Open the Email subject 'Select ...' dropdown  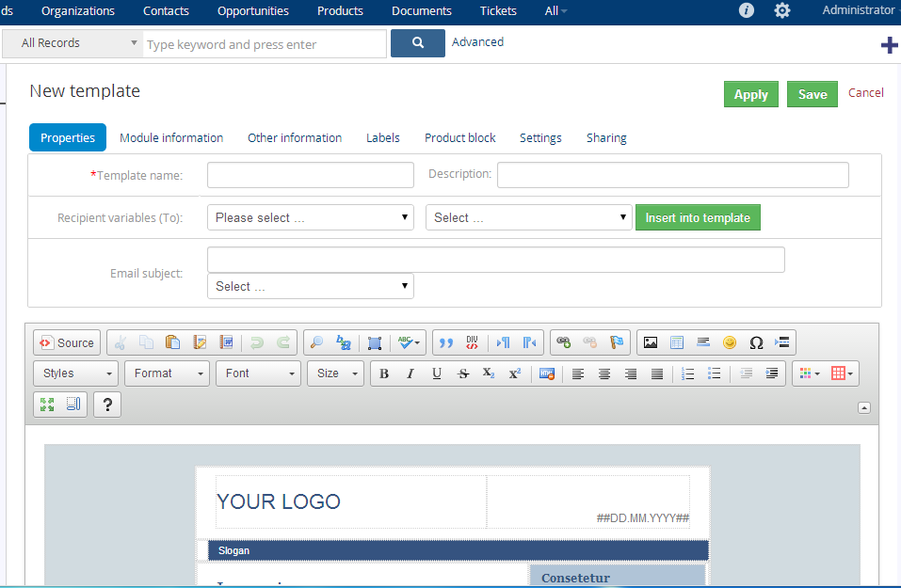[311, 286]
